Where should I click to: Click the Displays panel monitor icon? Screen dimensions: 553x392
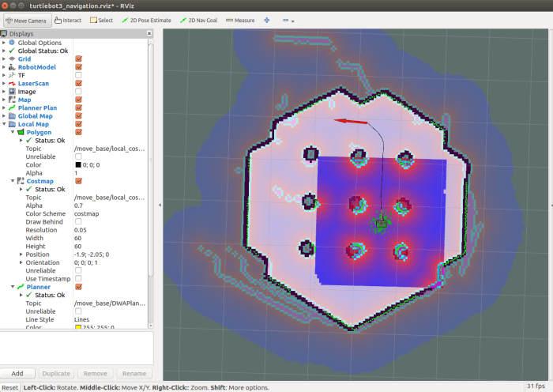click(x=4, y=33)
